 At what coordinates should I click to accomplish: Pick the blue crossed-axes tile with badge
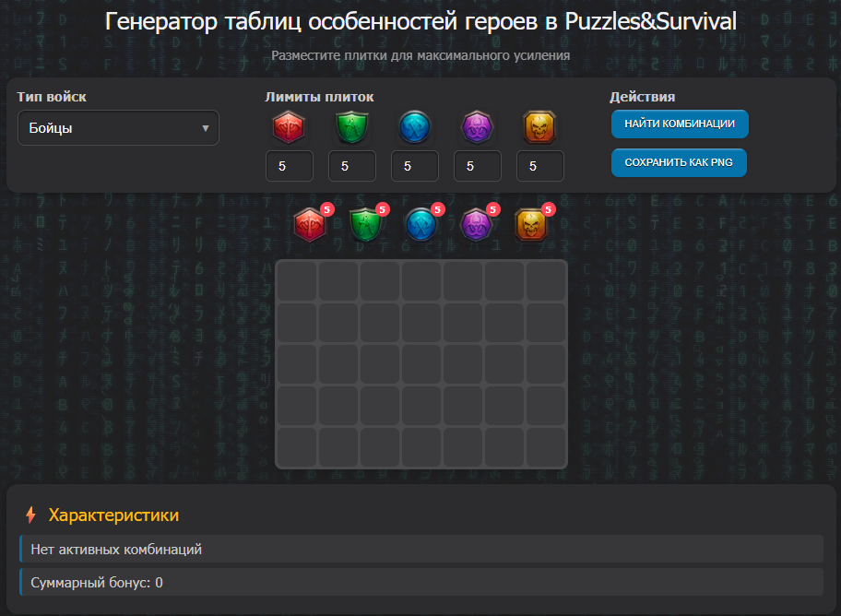point(420,225)
